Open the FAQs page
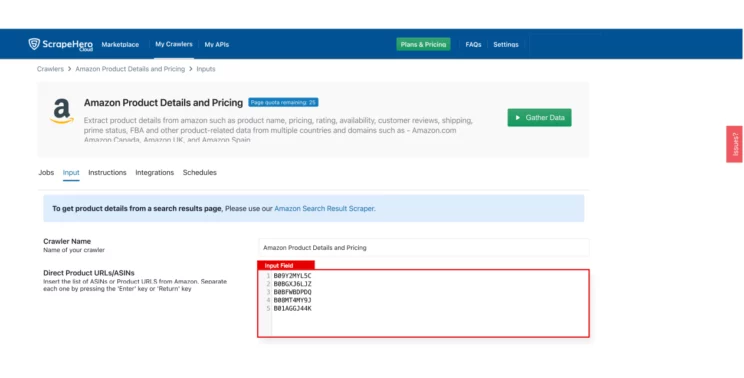Screen dimensions: 744x378 (473, 45)
